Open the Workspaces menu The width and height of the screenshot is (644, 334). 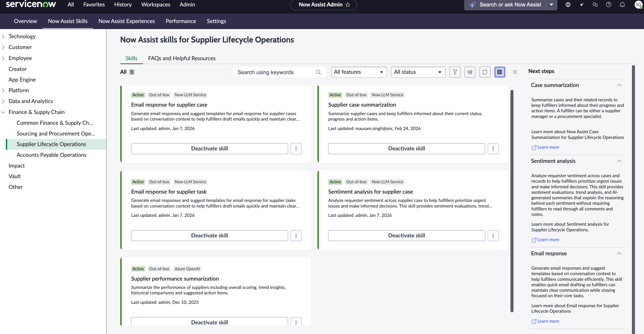coord(155,5)
